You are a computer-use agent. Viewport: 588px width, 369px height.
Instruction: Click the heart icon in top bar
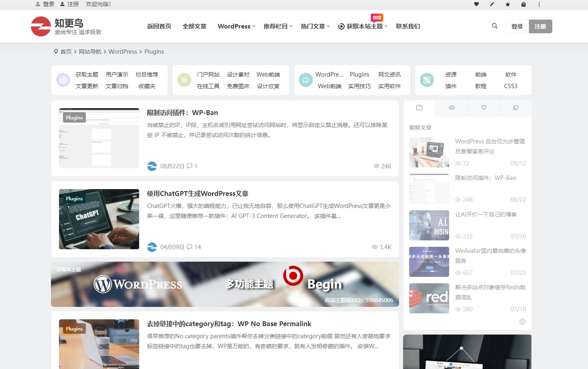click(x=476, y=4)
